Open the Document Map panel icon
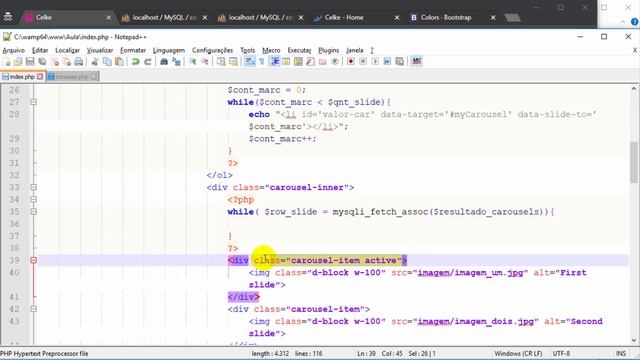Screen dimensions: 640x360 click(298, 61)
